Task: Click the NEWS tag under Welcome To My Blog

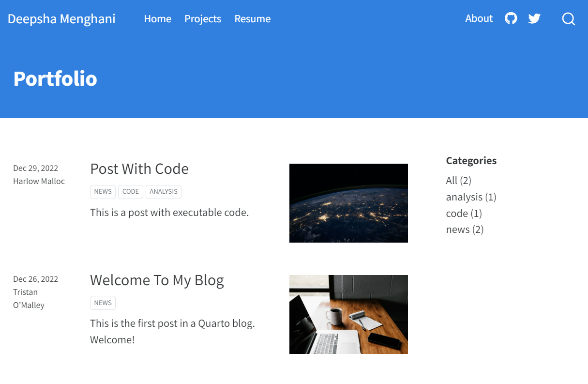Action: pyautogui.click(x=103, y=303)
